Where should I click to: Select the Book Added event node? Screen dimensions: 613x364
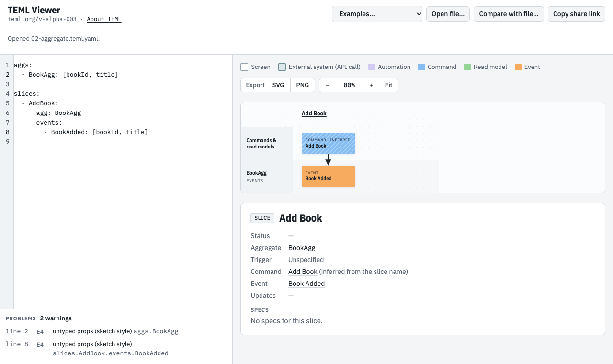tap(329, 176)
